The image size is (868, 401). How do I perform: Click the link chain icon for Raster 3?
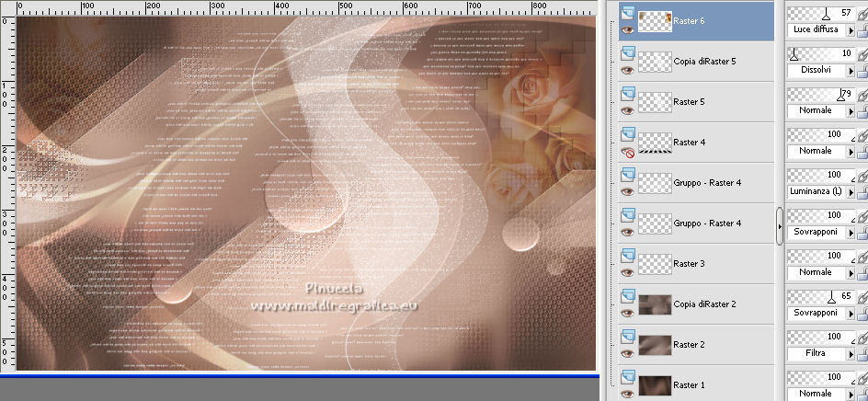[x=862, y=256]
